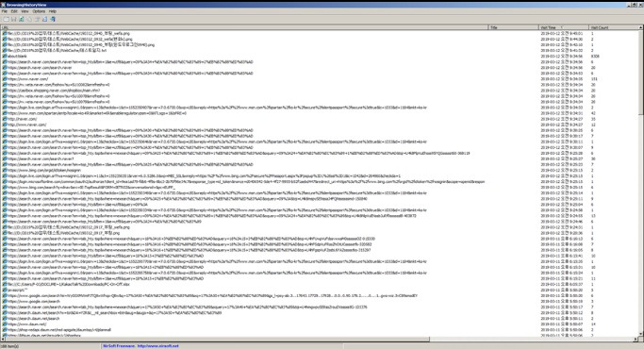Select the http://naver.com/ URL entry
Image resolution: width=644 pixels, height=349 pixels.
[23, 119]
